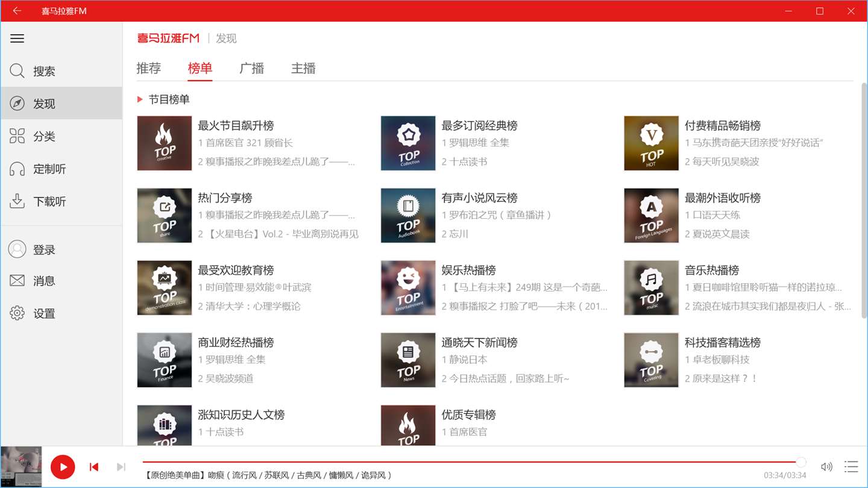Viewport: 868px width, 488px height.
Task: Click entry 夏说英文晨读
Action: 717,234
